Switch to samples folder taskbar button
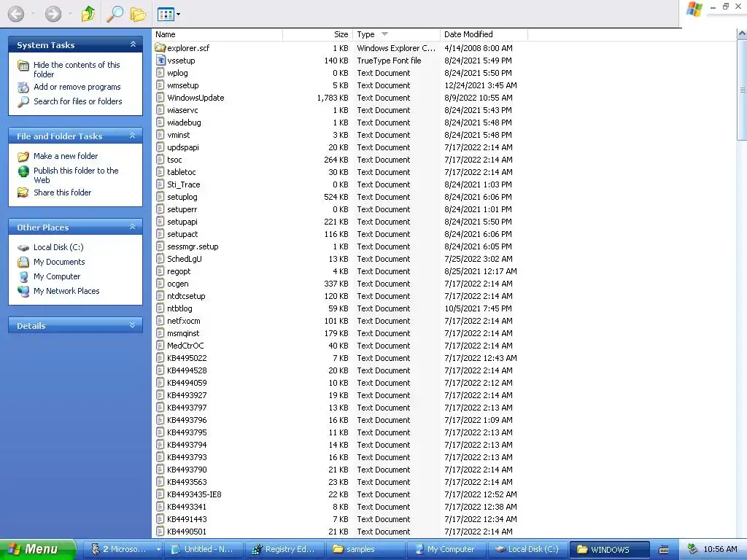 click(365, 549)
